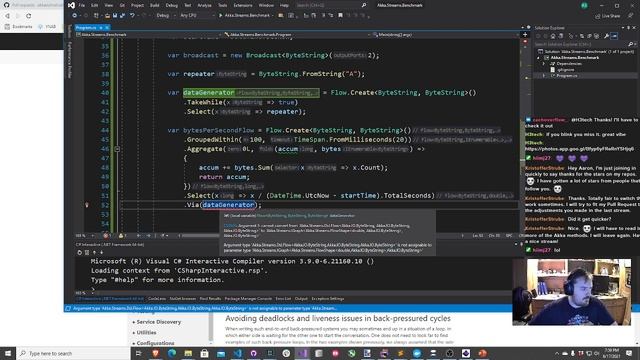This screenshot has width=640, height=360.
Task: Click the lightbulb quick actions icon
Action: click(x=87, y=205)
